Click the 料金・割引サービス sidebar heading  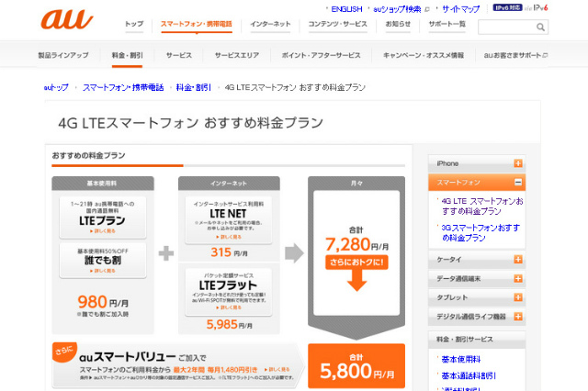[465, 340]
